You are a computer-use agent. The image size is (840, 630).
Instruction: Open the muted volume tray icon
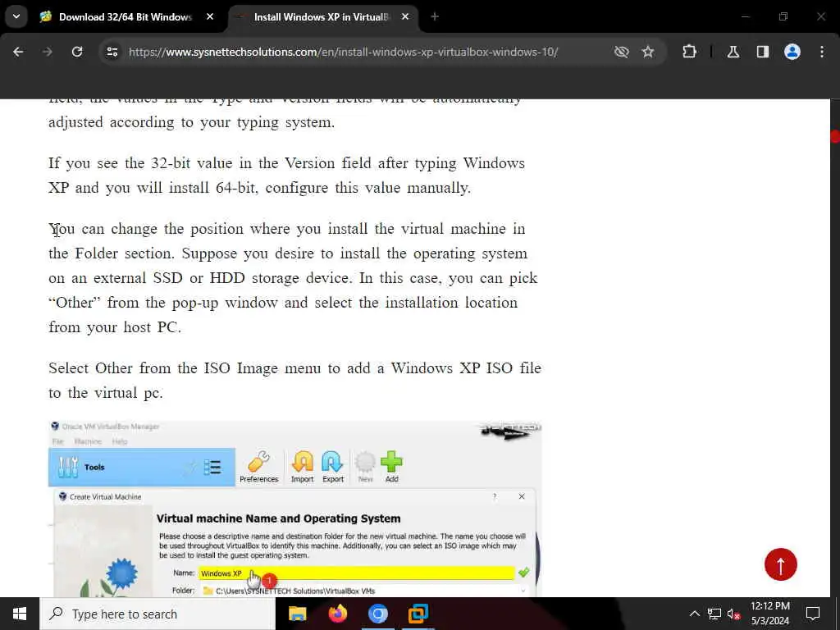(x=733, y=614)
